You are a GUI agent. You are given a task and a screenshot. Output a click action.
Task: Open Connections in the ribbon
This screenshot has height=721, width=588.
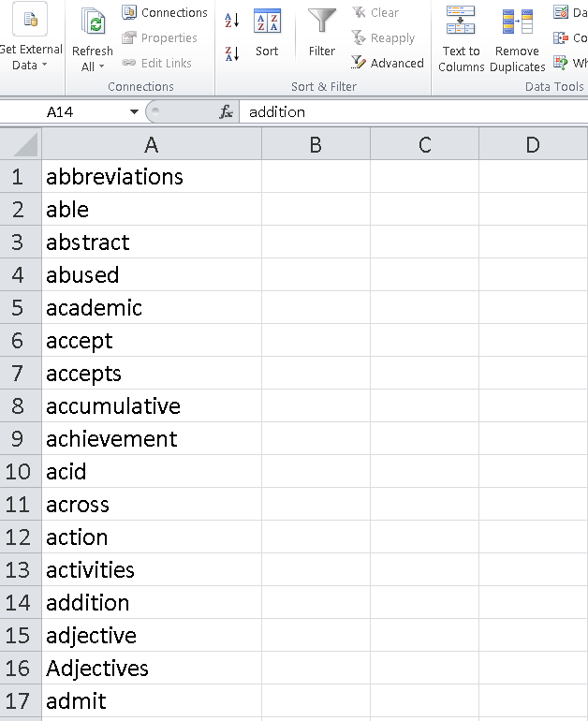pos(165,12)
